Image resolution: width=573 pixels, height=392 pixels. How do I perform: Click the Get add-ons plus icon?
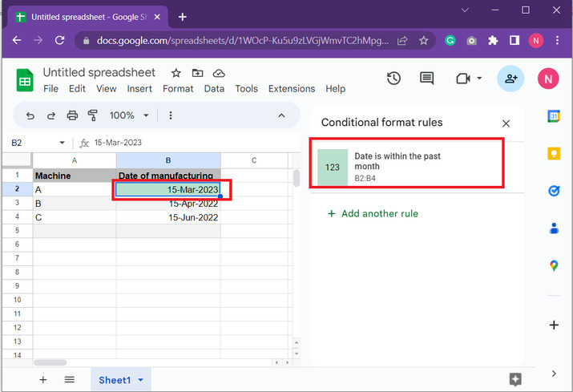pyautogui.click(x=554, y=325)
